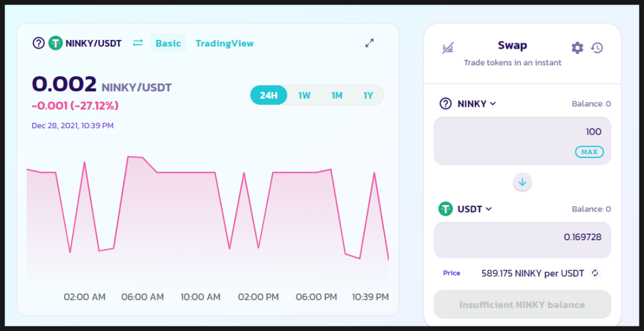Click the -0.001 (-27.12%) change text
This screenshot has height=331, width=644.
tap(75, 105)
